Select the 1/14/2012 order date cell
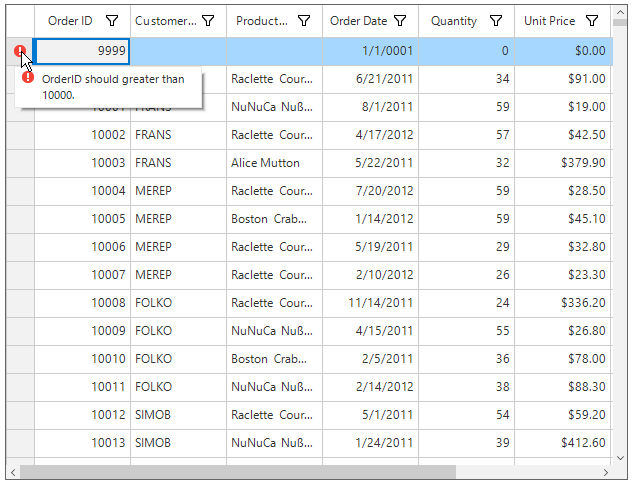 [x=371, y=219]
